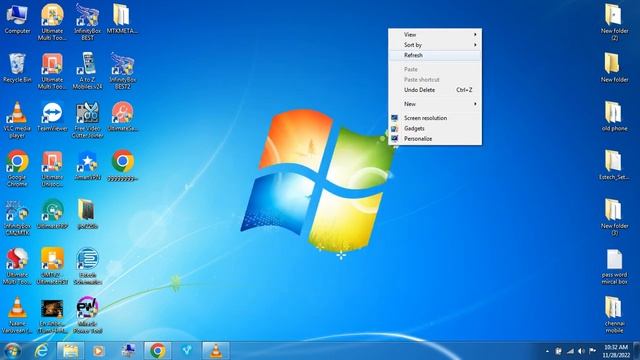Select the Chrome shortcut named ggggggggg
The height and width of the screenshot is (360, 640).
[x=122, y=166]
